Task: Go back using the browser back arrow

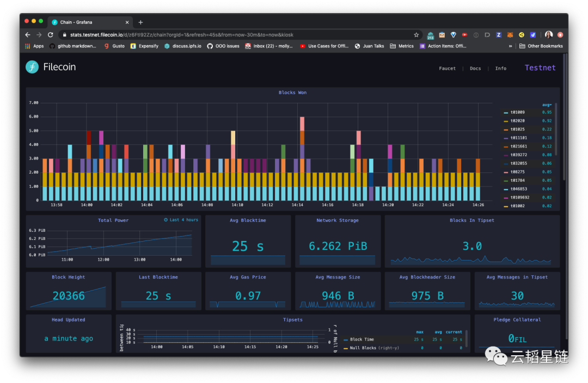Action: coord(28,35)
